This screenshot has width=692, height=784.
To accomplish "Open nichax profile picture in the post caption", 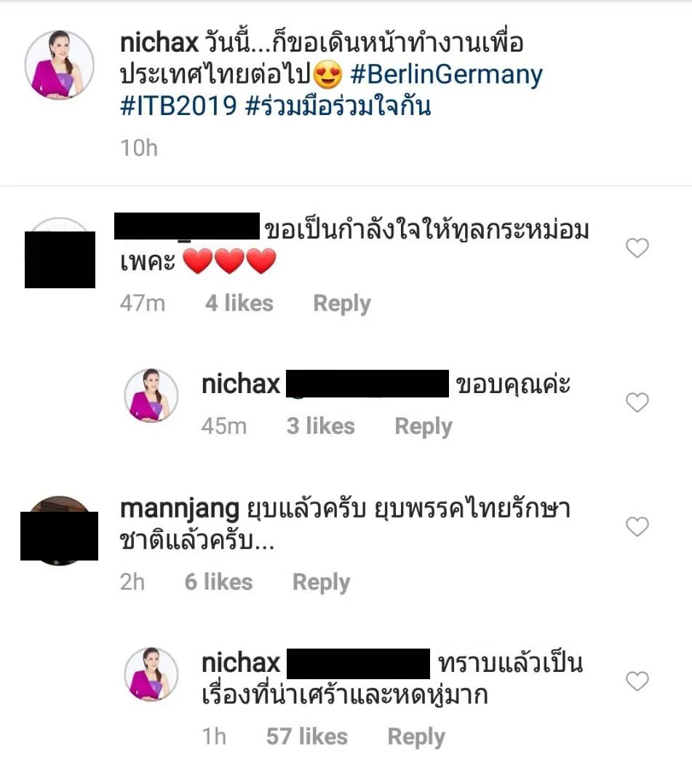I will point(60,65).
